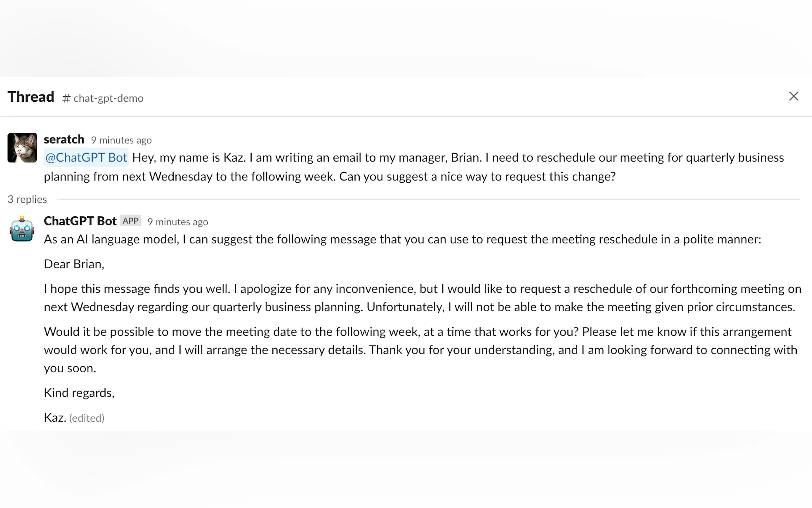Click the APP badge beside ChatGPT Bot
812x508 pixels.
130,221
